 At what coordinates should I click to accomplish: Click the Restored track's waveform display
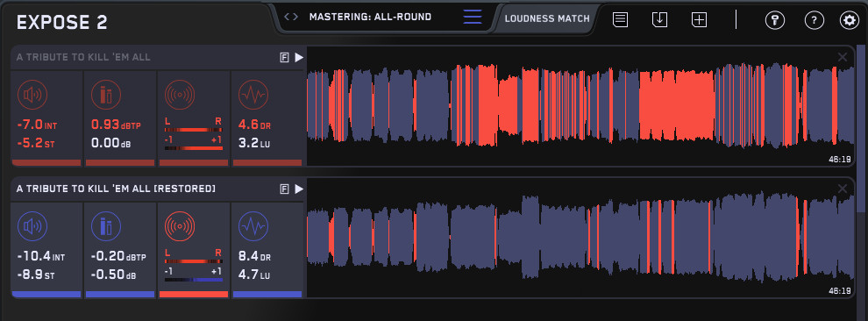[x=580, y=238]
